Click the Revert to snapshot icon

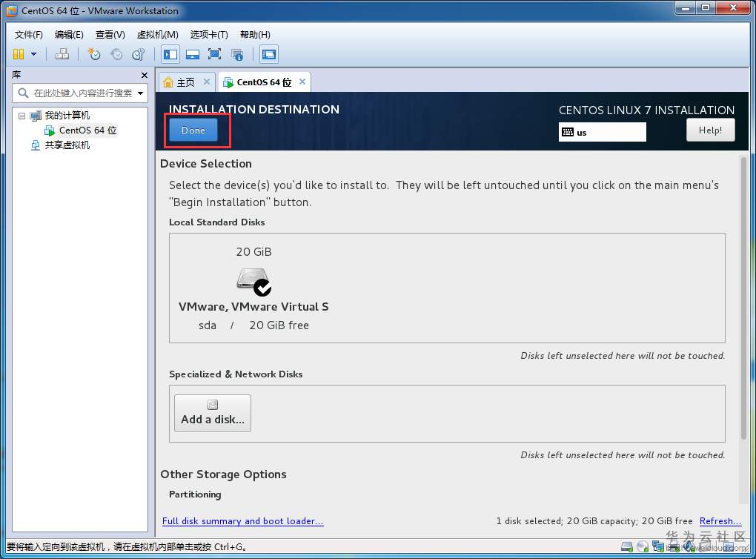[116, 54]
